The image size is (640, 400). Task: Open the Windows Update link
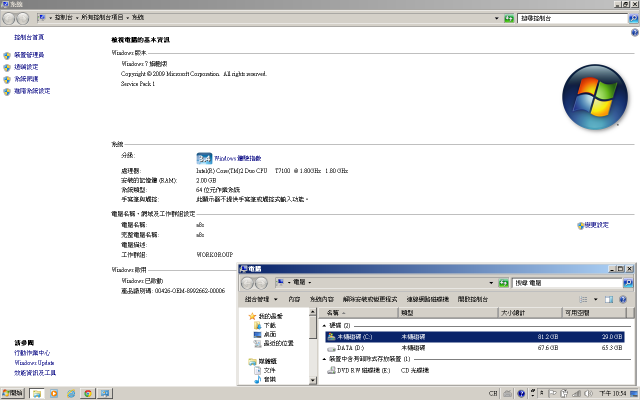34,363
